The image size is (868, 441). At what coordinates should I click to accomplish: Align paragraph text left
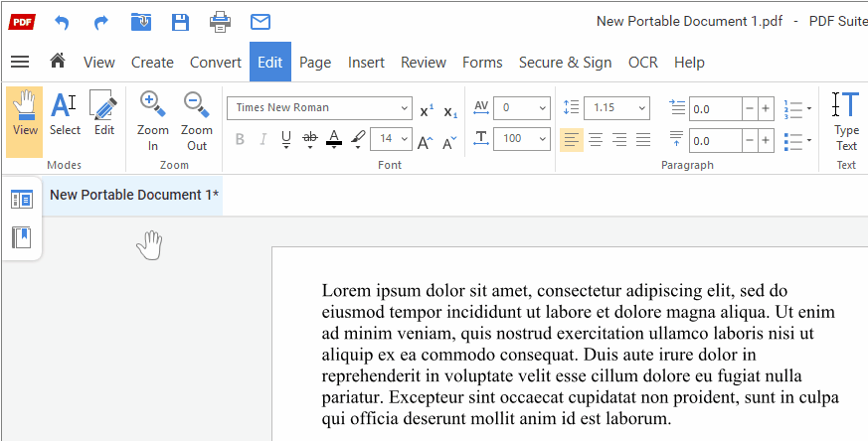click(572, 139)
